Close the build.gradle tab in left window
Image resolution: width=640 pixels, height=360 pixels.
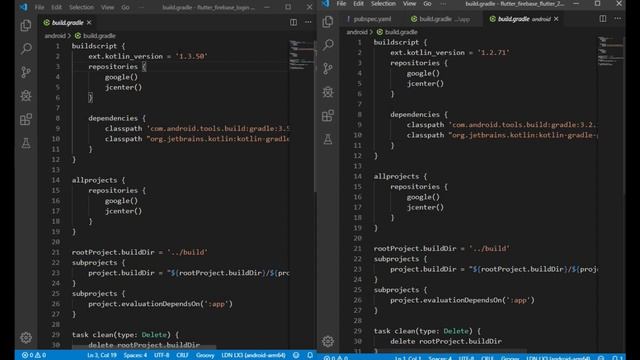[x=89, y=22]
